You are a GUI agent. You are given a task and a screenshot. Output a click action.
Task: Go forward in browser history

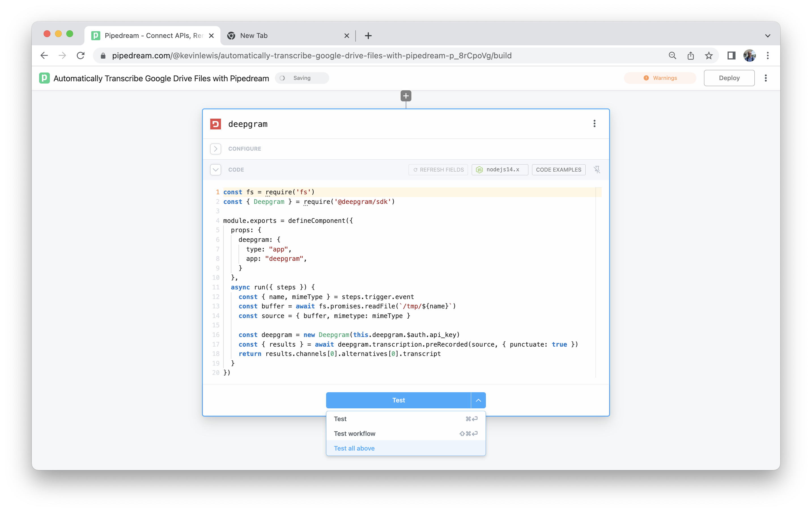[x=62, y=56]
